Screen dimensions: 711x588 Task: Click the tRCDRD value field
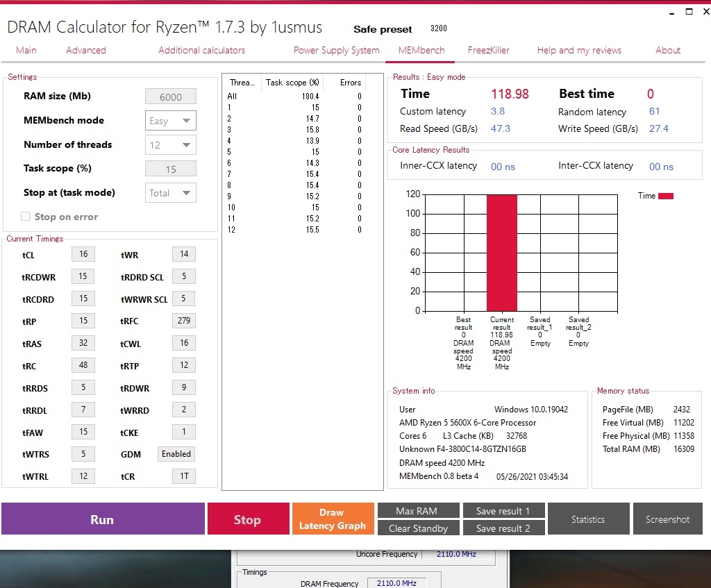pos(83,299)
